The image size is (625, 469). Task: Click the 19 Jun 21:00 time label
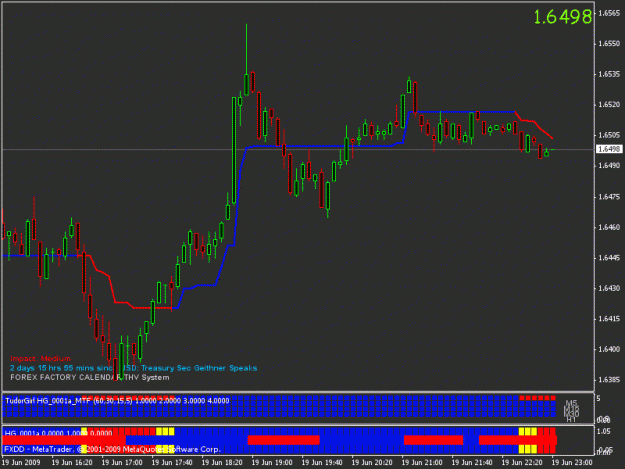pos(422,463)
